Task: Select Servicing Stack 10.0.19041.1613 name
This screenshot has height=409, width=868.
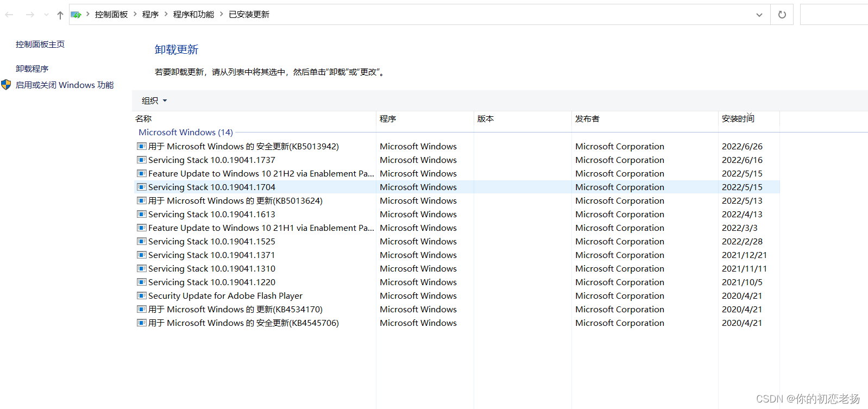Action: tap(212, 215)
